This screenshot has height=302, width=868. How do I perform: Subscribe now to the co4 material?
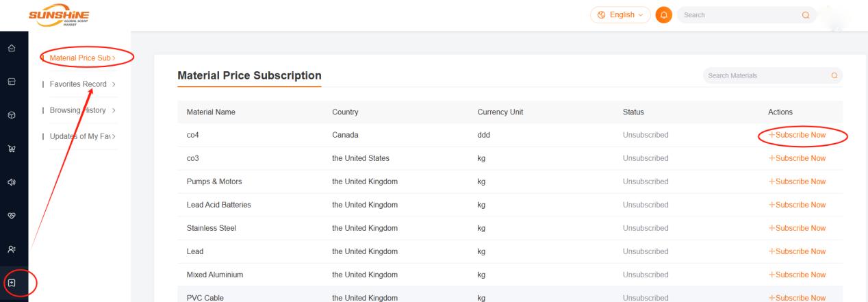[x=797, y=135]
